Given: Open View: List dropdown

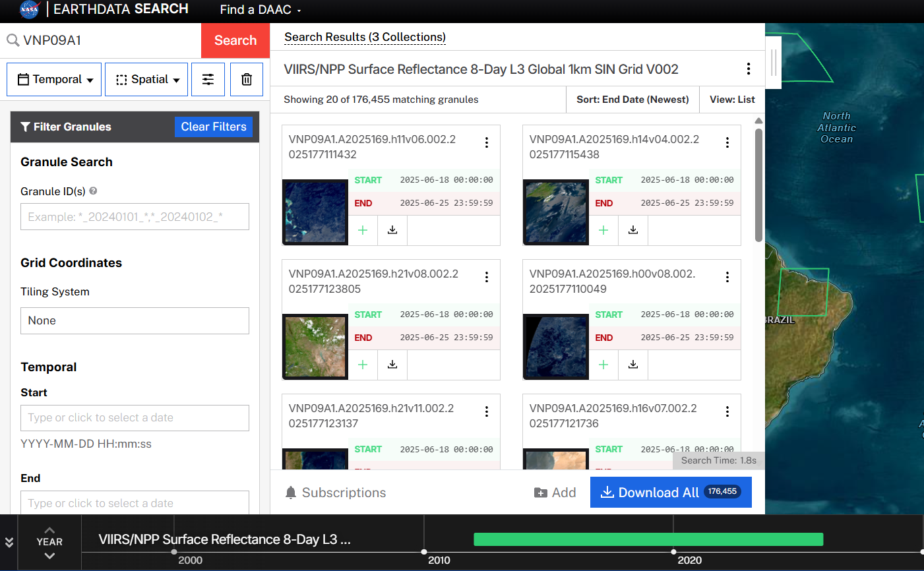Looking at the screenshot, I should pyautogui.click(x=732, y=100).
